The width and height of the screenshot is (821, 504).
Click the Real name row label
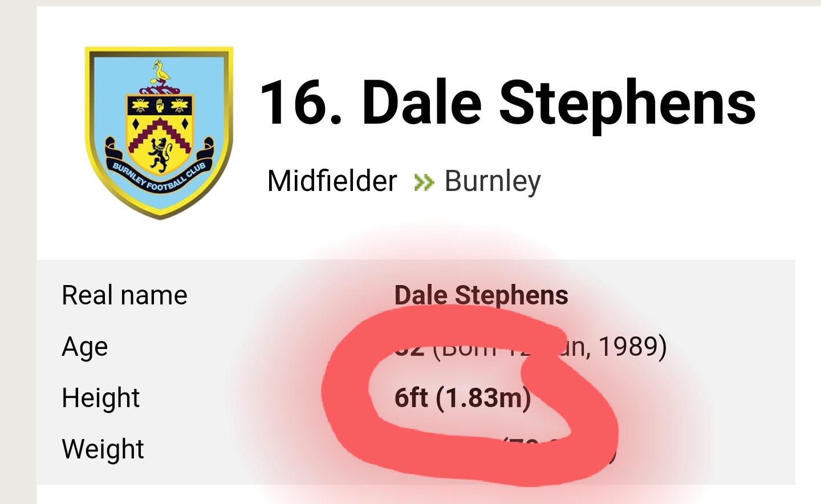[124, 295]
